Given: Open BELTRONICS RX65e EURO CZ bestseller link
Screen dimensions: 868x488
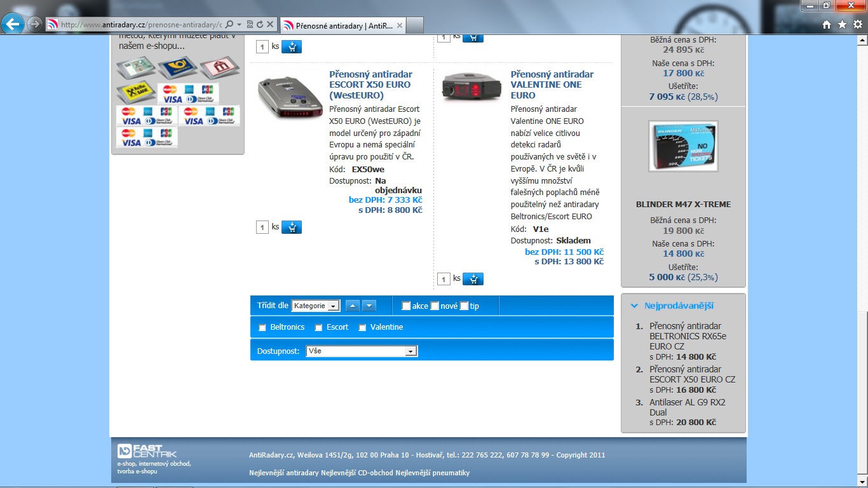Looking at the screenshot, I should click(688, 336).
